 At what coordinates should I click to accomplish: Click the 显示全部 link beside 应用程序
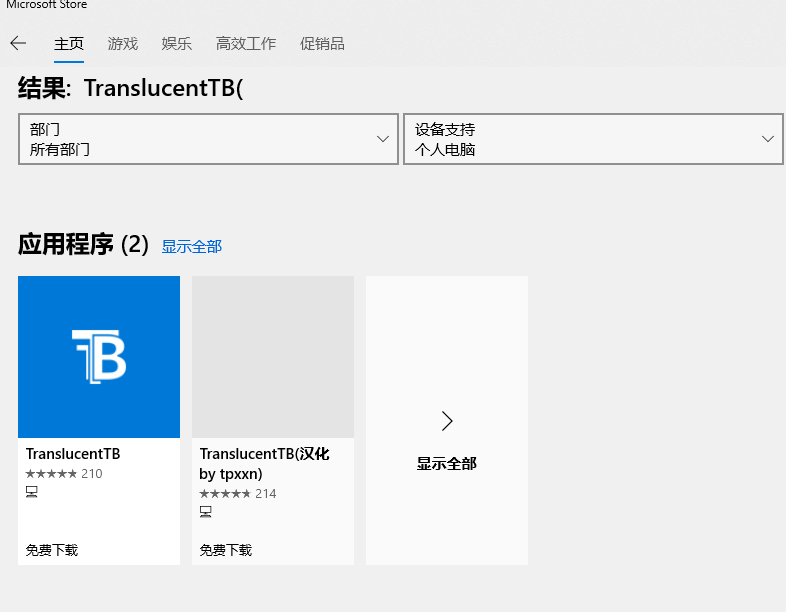tap(191, 247)
